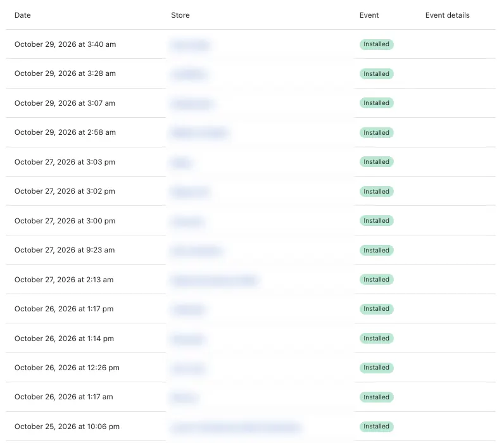Select the October 27, 2026 at 3:02 pm date
504x443 pixels.
click(65, 191)
